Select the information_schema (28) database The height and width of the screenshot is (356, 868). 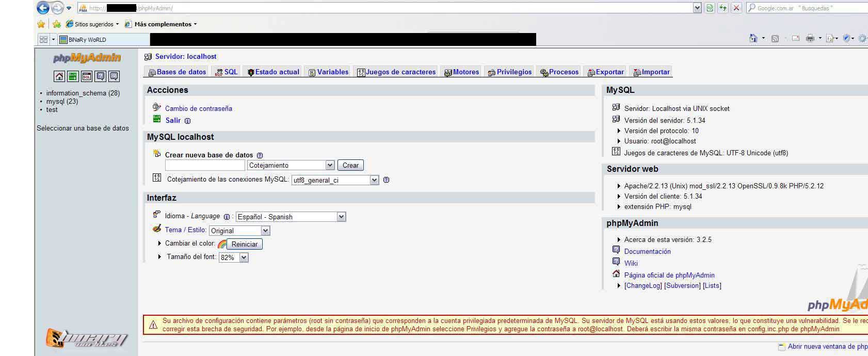coord(83,93)
